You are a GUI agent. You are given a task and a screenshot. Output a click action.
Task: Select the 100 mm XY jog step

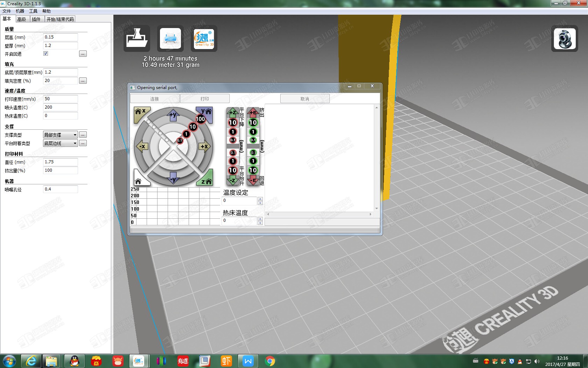201,119
